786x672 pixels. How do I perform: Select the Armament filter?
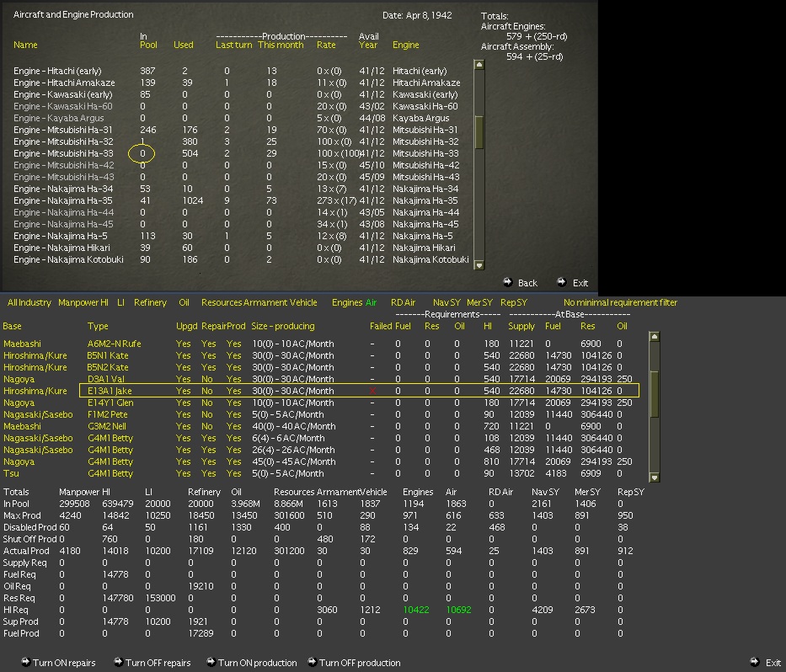tap(265, 302)
